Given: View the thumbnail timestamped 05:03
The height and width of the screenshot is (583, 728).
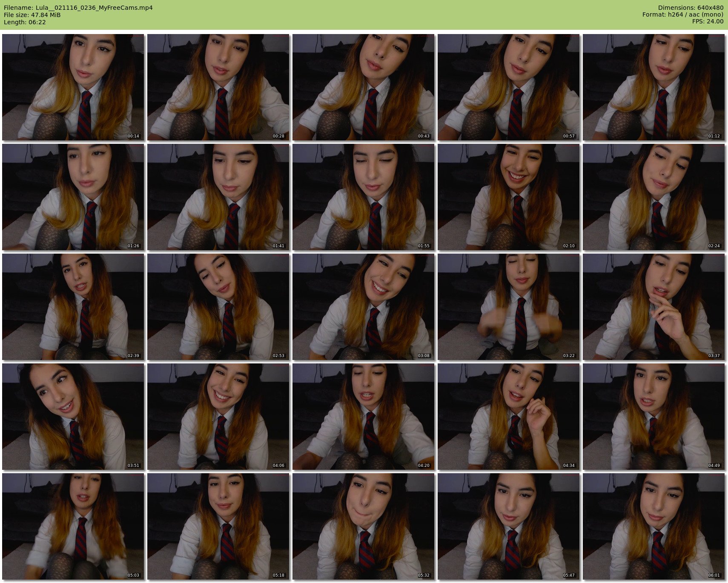Looking at the screenshot, I should (x=73, y=526).
